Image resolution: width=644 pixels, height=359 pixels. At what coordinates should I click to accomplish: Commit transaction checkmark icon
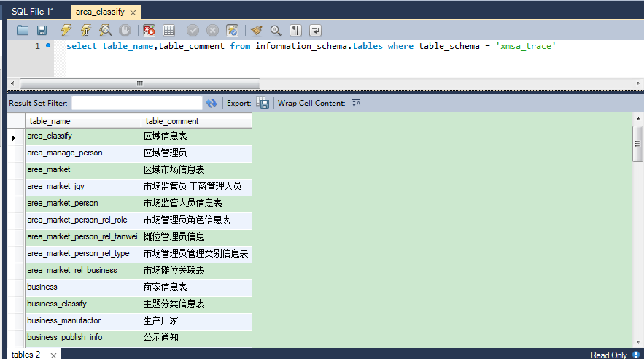coord(193,31)
